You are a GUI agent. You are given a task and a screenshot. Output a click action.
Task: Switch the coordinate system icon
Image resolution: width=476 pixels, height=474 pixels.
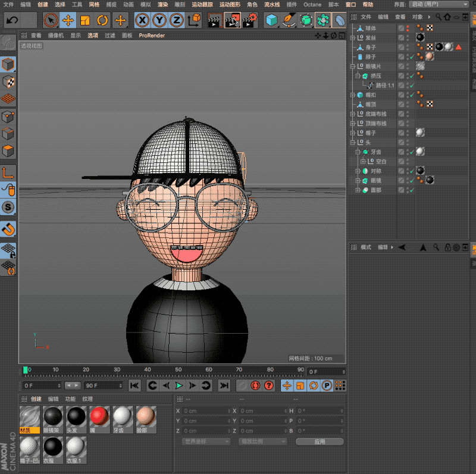pyautogui.click(x=194, y=20)
